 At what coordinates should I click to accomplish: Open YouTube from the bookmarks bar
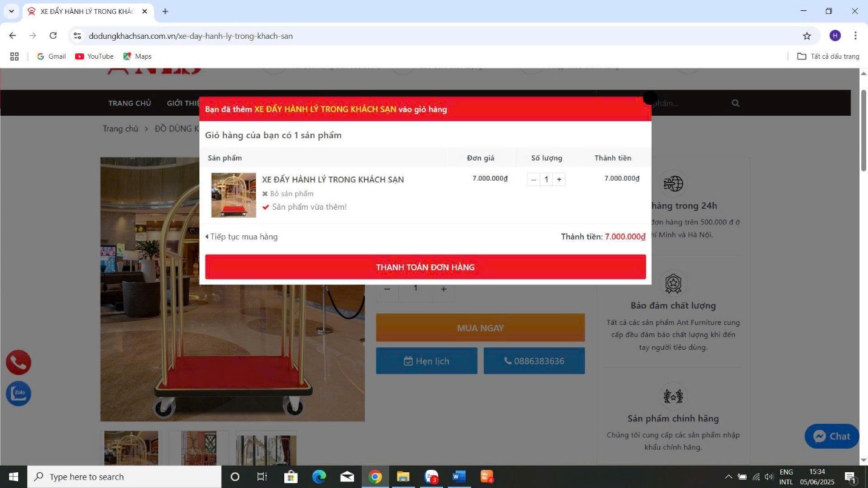tap(94, 56)
